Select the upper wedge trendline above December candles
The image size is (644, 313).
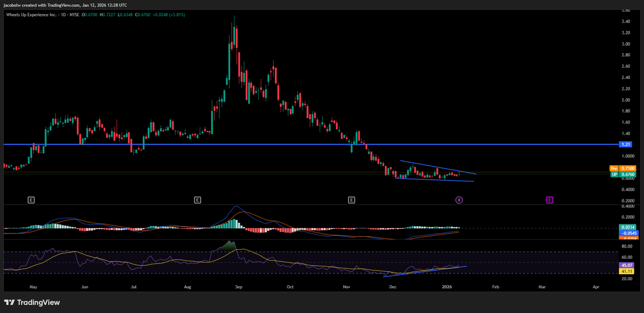438,168
